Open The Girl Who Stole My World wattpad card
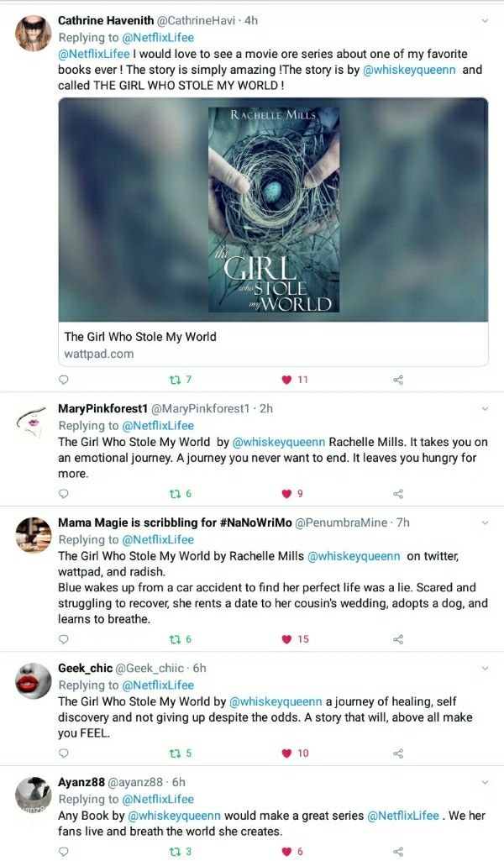504x861 pixels. tap(273, 232)
